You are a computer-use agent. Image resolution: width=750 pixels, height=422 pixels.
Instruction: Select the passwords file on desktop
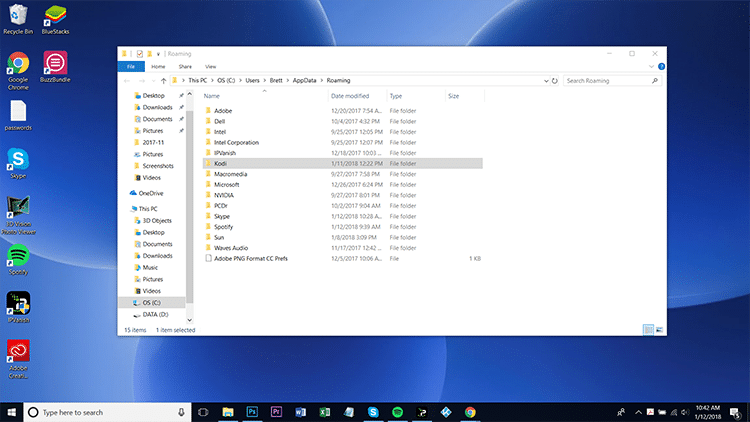point(18,115)
